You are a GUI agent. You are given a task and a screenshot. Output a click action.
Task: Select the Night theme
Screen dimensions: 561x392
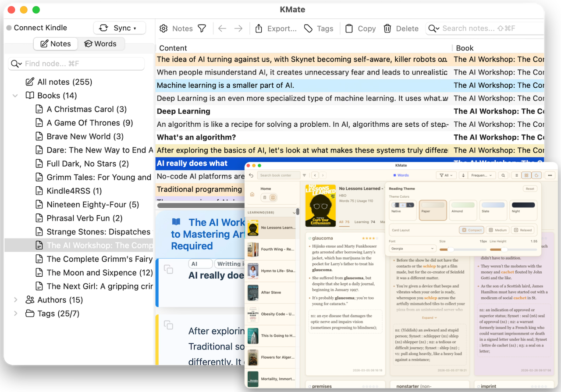coord(523,210)
